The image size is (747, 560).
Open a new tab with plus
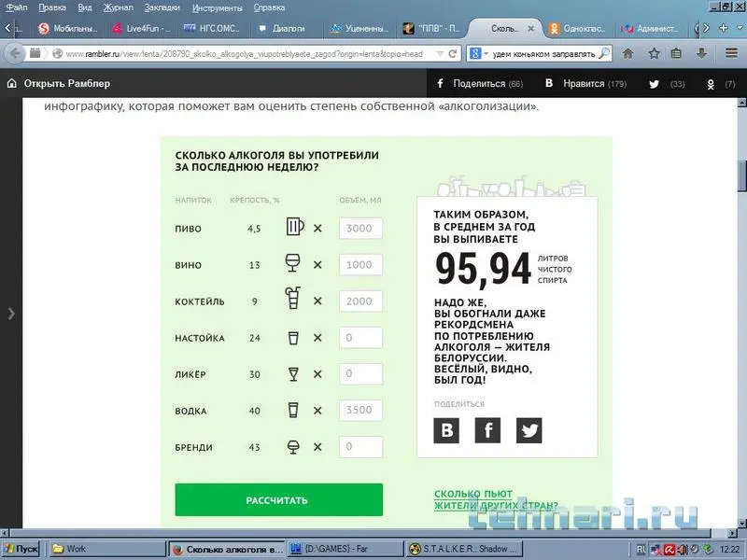pos(723,28)
